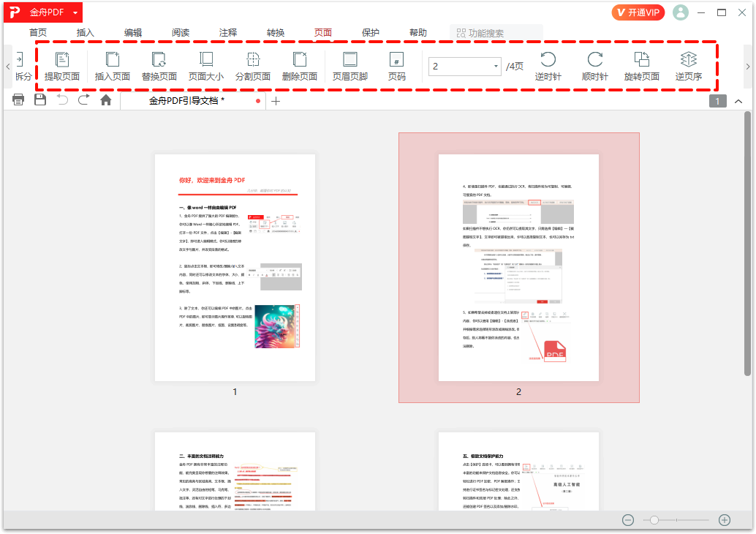Select the 二、丰富的文档注释能力 page thumbnail

(235, 471)
